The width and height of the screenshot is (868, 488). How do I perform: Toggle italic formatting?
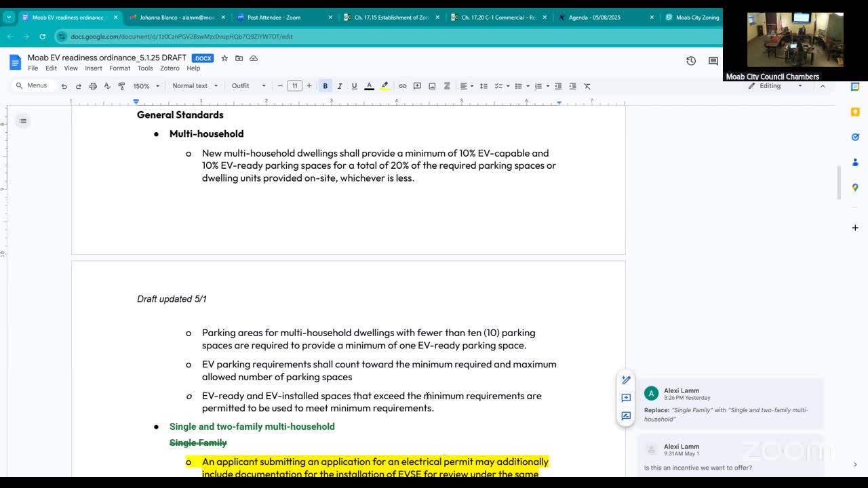click(x=340, y=86)
